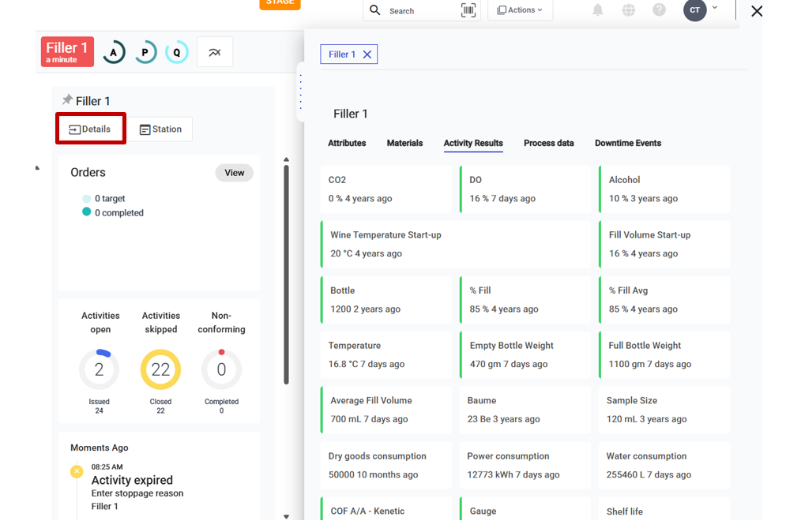Image resolution: width=786 pixels, height=532 pixels.
Task: Open the Materials tab
Action: coord(404,143)
